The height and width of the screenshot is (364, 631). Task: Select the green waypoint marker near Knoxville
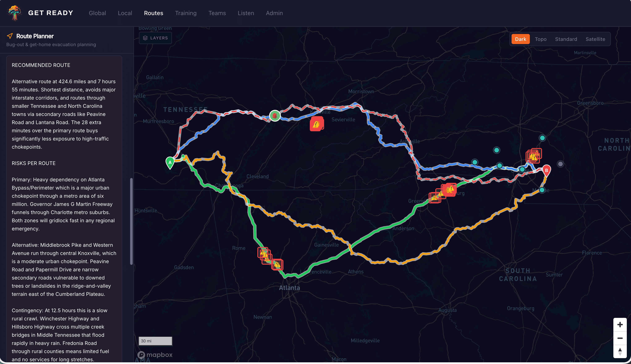pyautogui.click(x=275, y=115)
